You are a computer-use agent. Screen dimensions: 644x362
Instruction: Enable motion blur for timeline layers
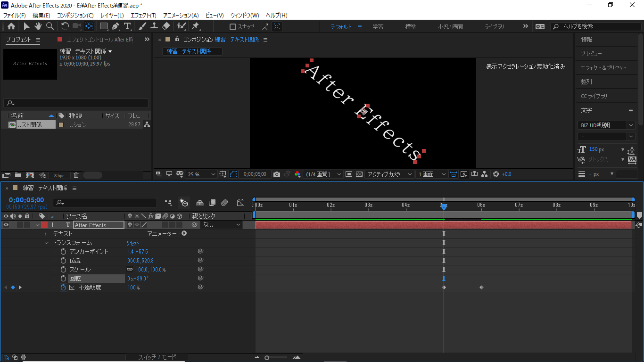225,203
